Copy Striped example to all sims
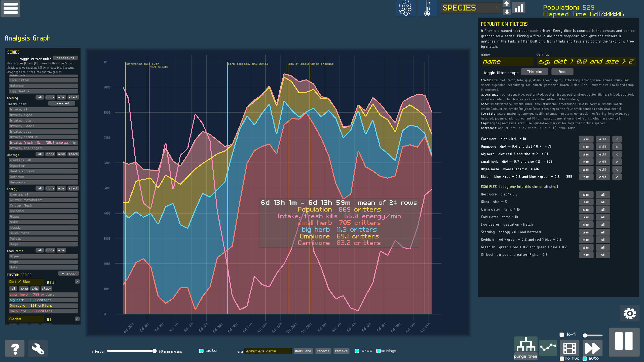The image size is (644, 362). point(603,255)
